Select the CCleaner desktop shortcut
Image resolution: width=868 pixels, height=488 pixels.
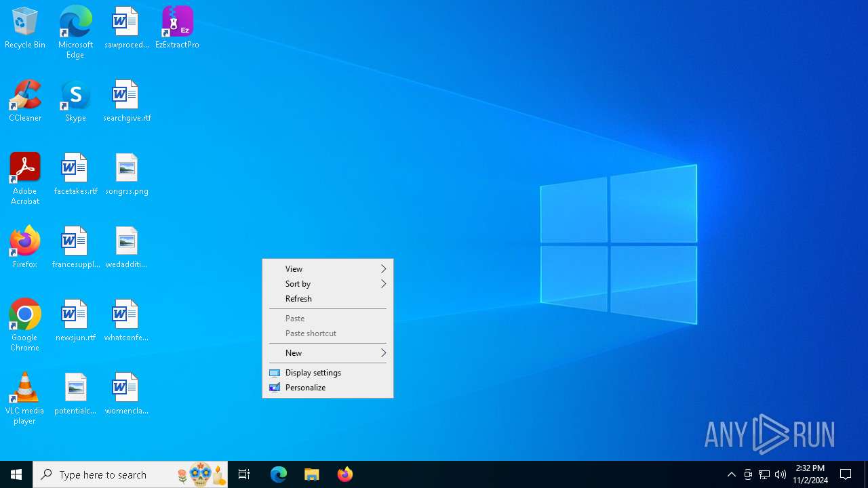click(x=25, y=102)
